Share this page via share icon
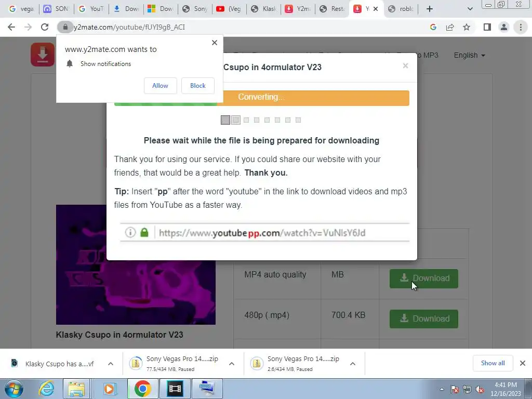This screenshot has width=532, height=399. coord(450,27)
